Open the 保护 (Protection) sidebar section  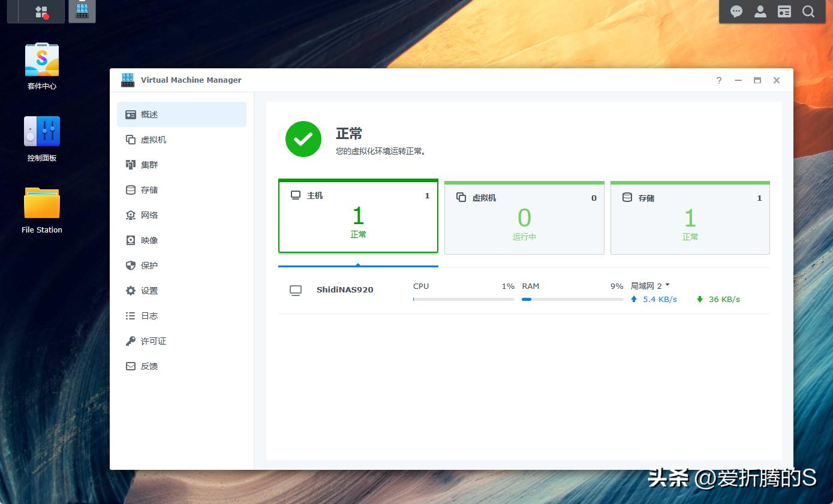click(148, 265)
